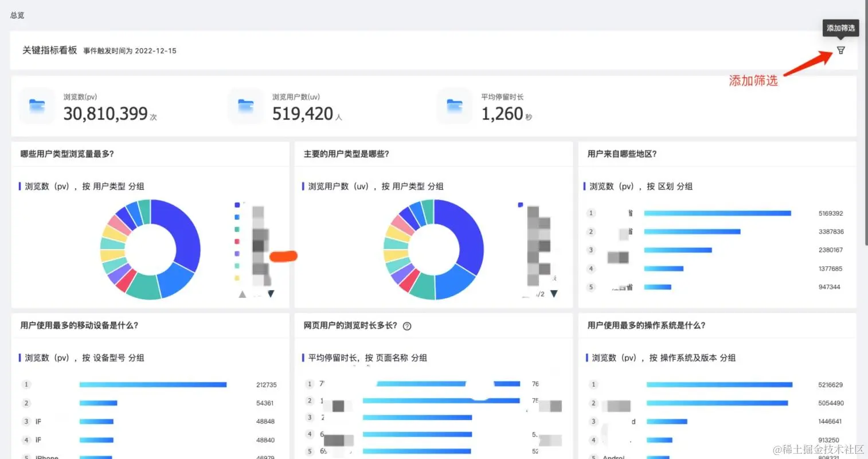Viewport: 868px width, 459px height.
Task: Open help icon next to 网页用户的浏览时长多长?
Action: (x=407, y=326)
